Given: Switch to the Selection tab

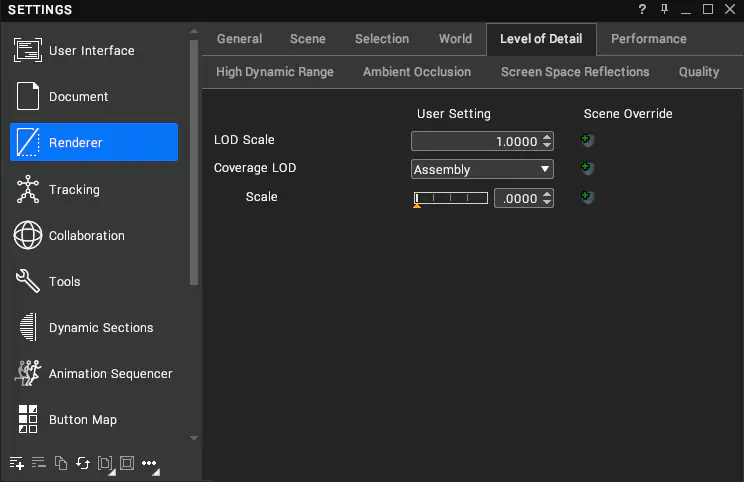Looking at the screenshot, I should [x=382, y=39].
